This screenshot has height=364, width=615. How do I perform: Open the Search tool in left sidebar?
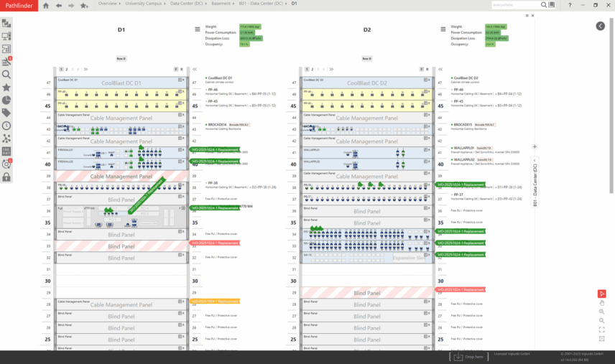pyautogui.click(x=6, y=75)
